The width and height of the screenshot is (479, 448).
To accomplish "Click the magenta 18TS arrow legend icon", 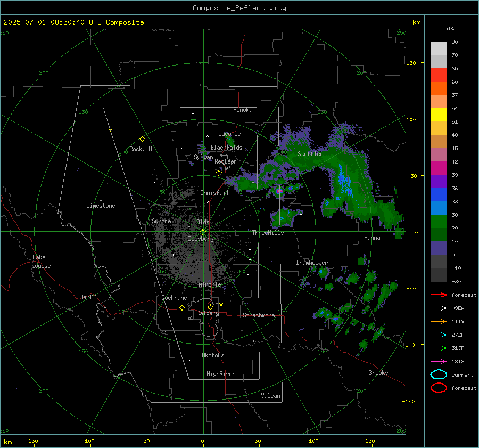I will coord(439,362).
